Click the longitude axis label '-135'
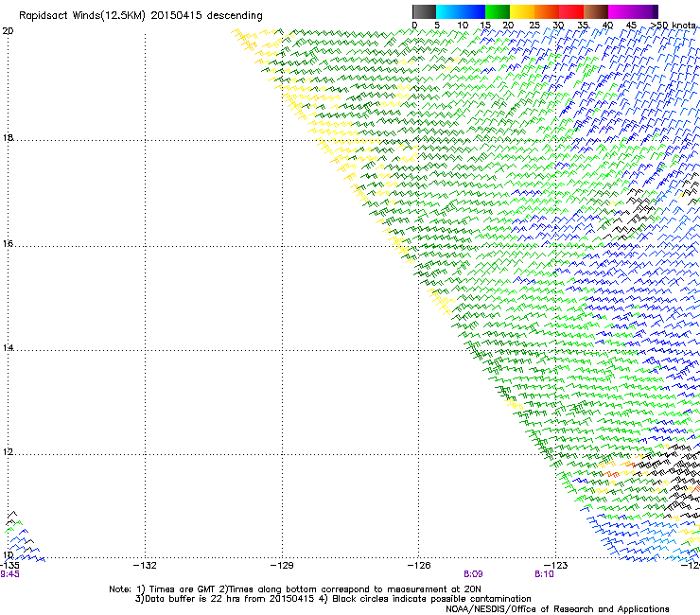The height and width of the screenshot is (615, 700). click(9, 566)
